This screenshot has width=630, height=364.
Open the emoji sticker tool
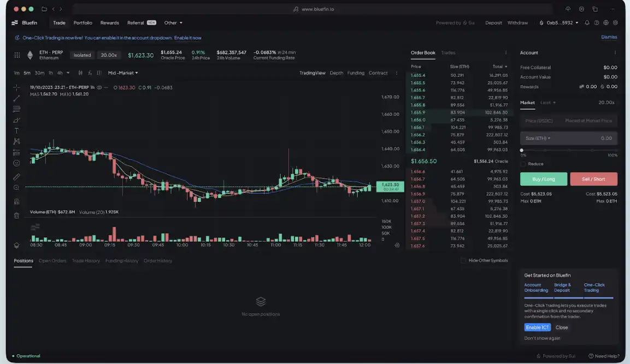point(16,163)
